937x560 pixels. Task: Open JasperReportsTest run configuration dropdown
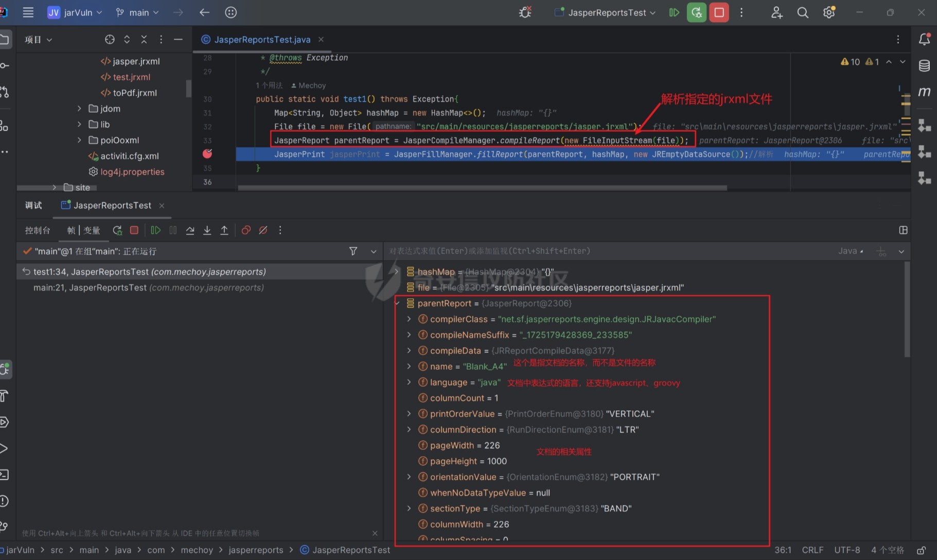tap(605, 12)
